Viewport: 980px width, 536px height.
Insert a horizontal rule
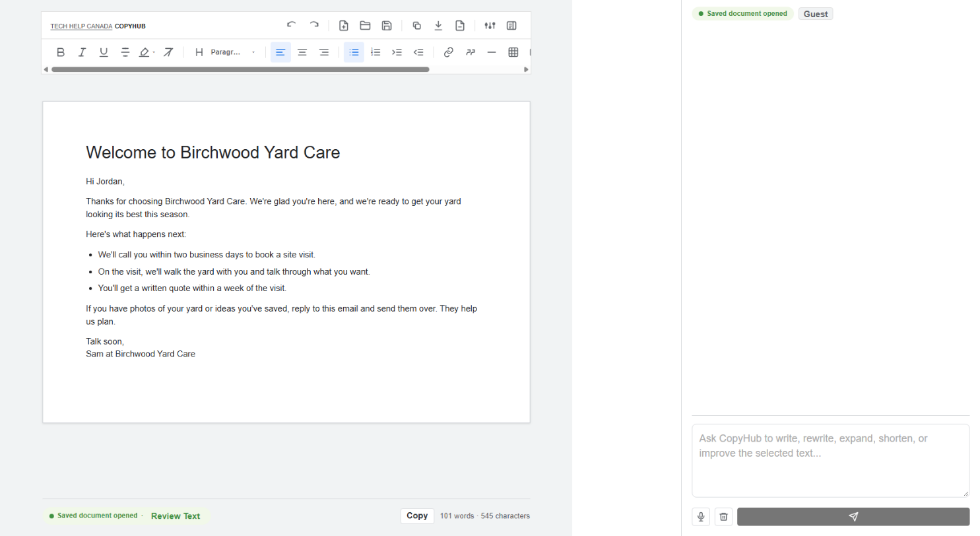[x=492, y=52]
